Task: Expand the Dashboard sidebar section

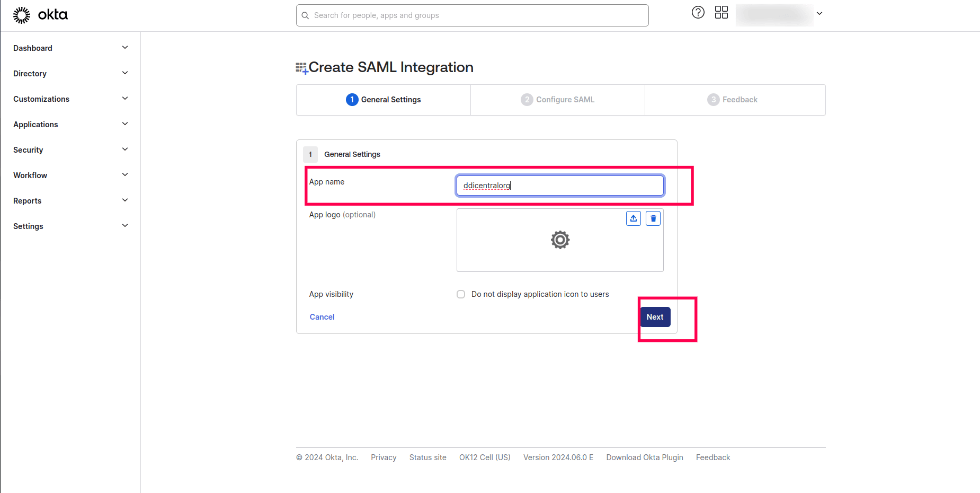Action: [x=125, y=48]
